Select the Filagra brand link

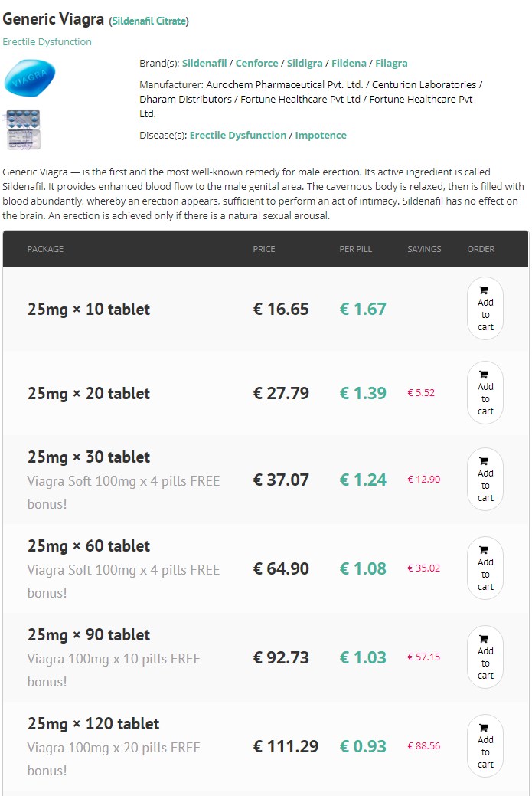391,63
